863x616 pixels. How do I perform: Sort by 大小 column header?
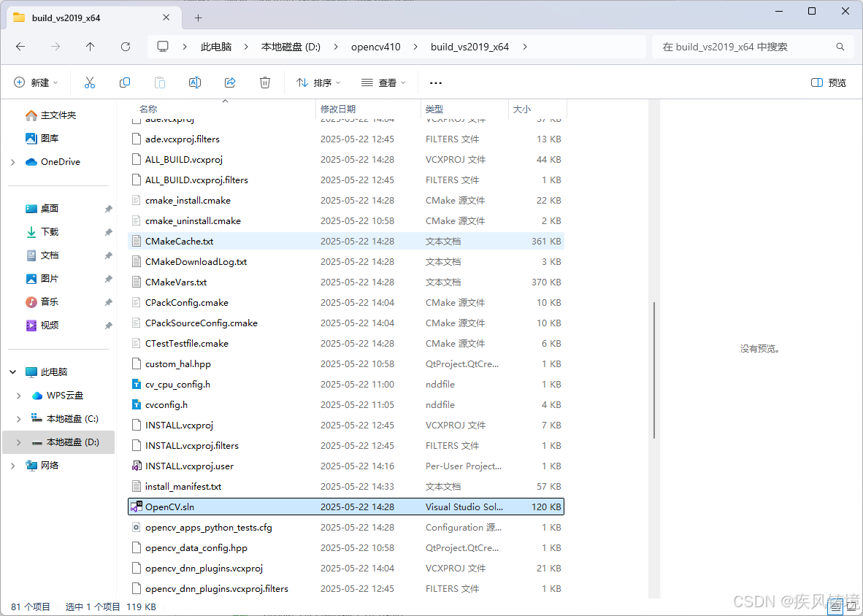coord(522,109)
